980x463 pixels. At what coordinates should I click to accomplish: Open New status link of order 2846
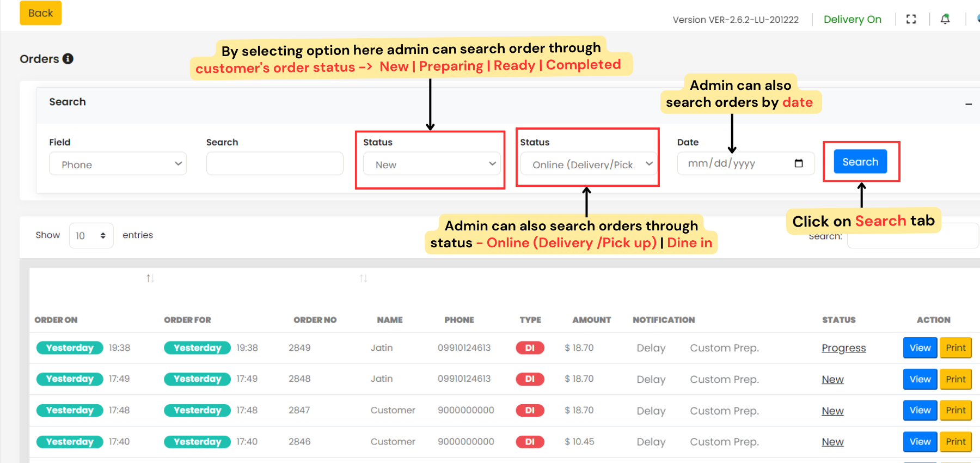833,442
